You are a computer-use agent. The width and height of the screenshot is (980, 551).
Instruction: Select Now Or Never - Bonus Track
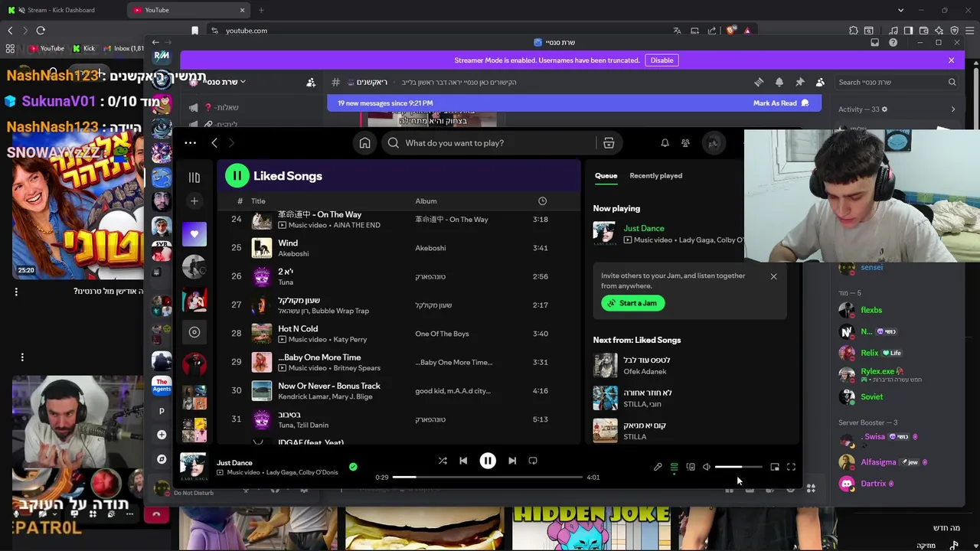coord(329,386)
